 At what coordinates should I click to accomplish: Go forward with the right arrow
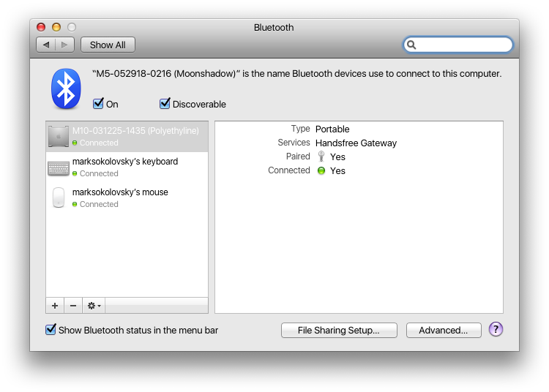pos(65,45)
